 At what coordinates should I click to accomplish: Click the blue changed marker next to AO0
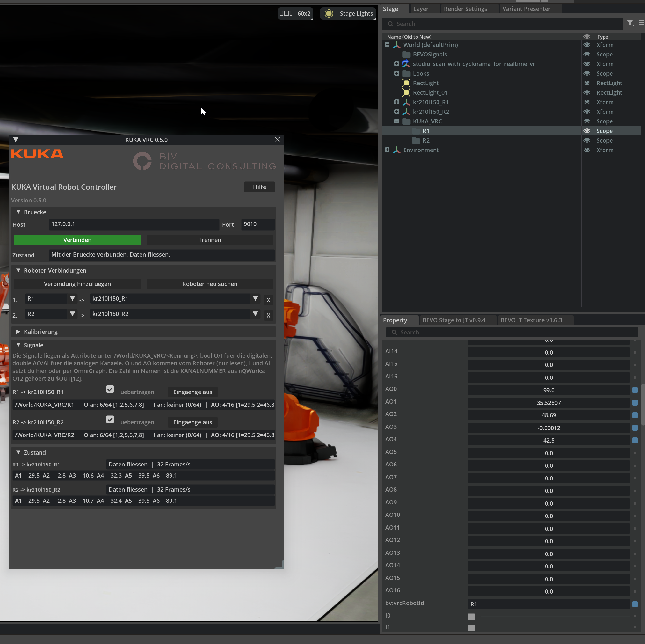[x=635, y=390]
